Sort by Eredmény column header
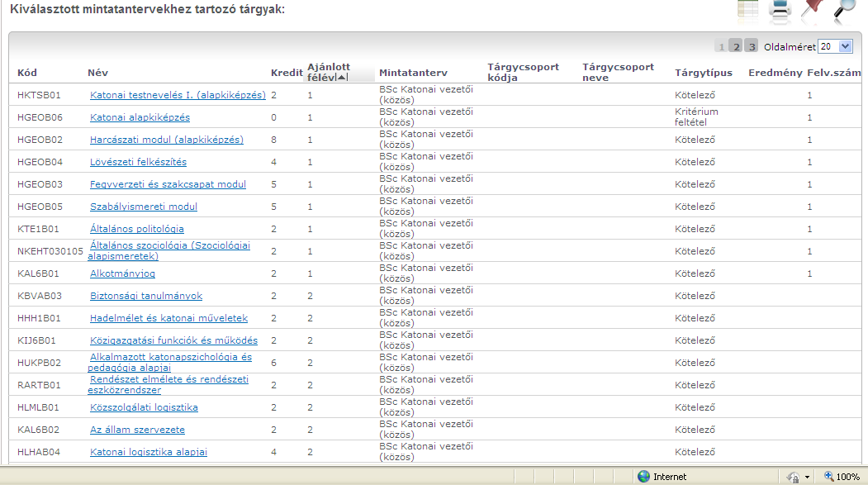Screen dimensions: 868x485 [775, 73]
